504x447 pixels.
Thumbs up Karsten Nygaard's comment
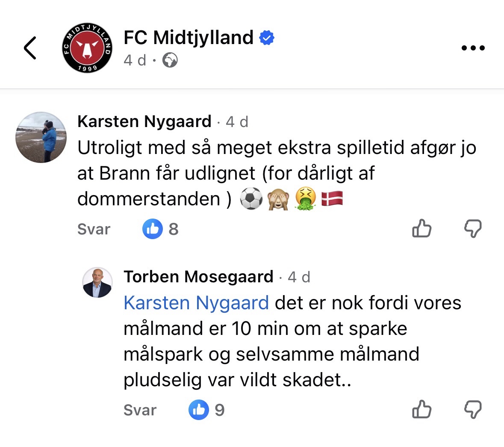click(421, 228)
